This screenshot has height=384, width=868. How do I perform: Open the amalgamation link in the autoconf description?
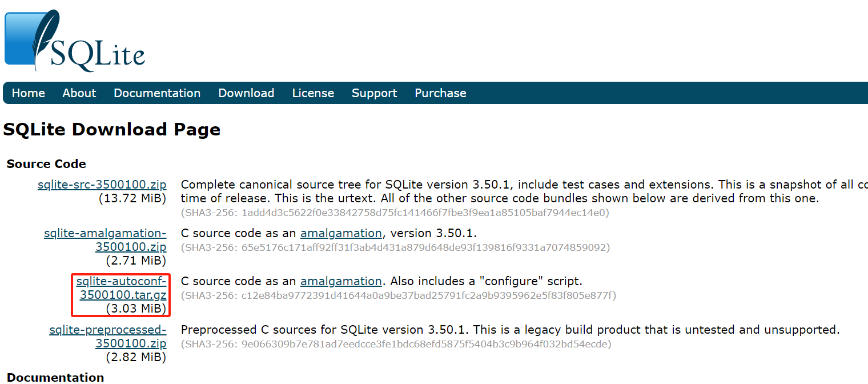tap(341, 281)
